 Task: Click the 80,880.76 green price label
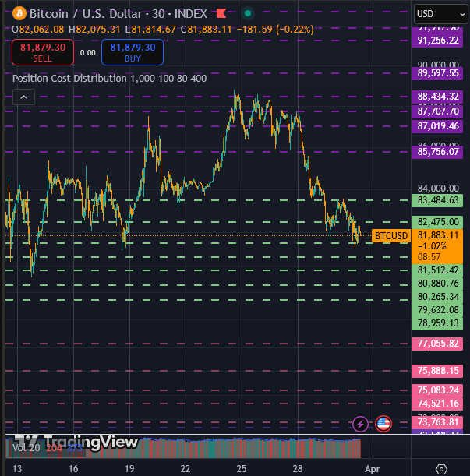click(437, 284)
